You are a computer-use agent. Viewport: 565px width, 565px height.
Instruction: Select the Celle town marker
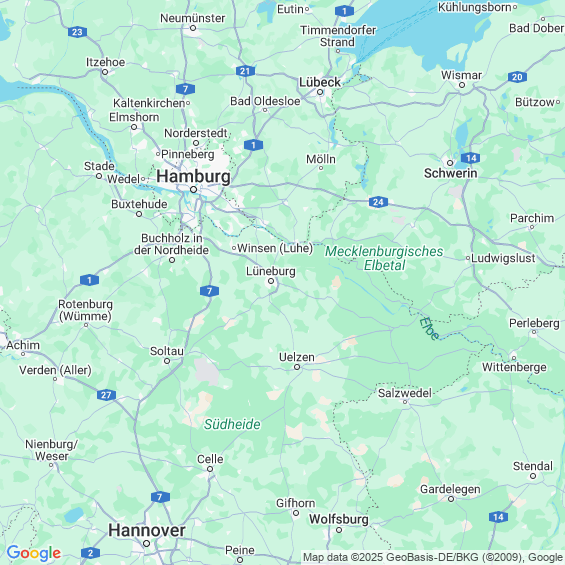pos(210,469)
